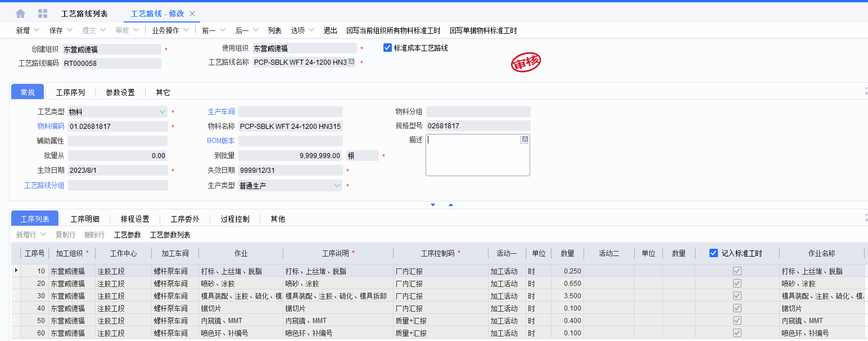Close the 工艺路线 - 修改 tab
Viewport: 868px width, 341px height.
[x=192, y=14]
